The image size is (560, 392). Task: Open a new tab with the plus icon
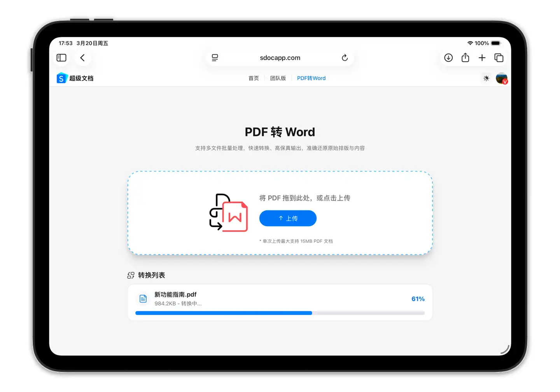(x=482, y=58)
